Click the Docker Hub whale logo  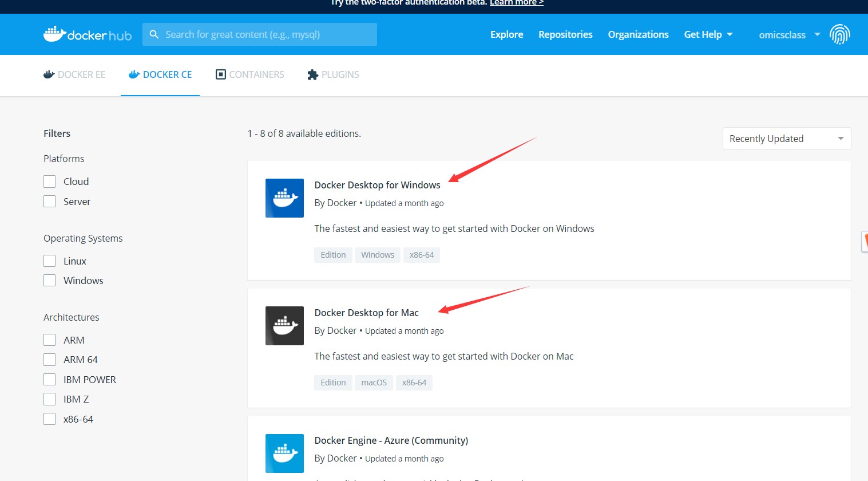tap(88, 34)
